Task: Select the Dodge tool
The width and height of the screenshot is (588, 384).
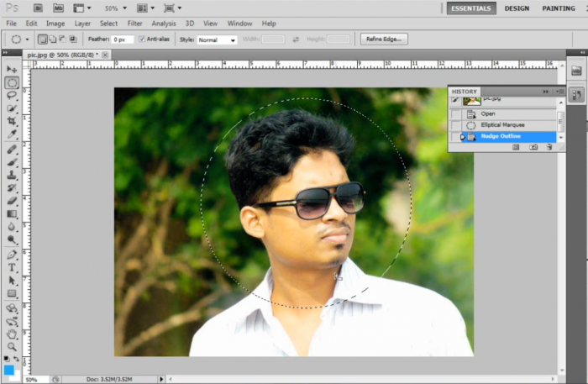Action: point(12,239)
